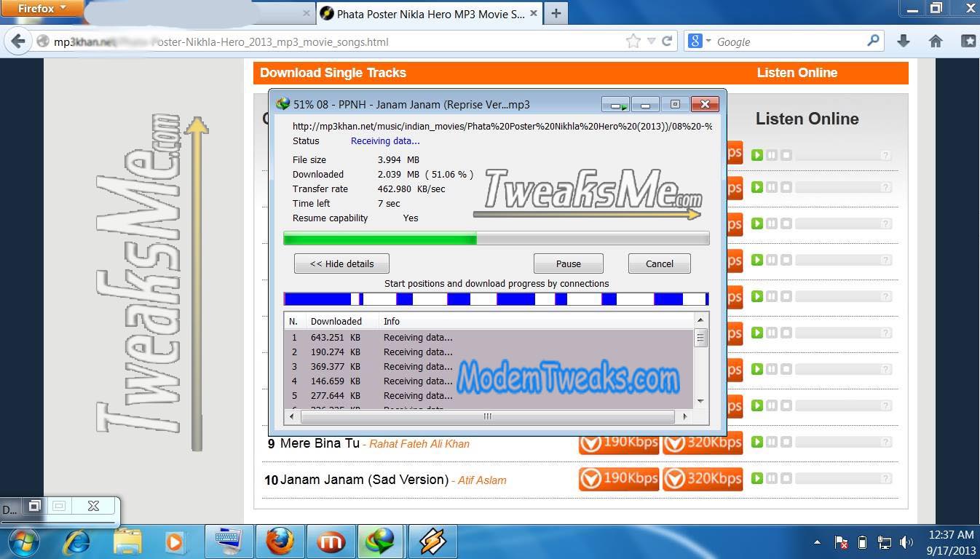Select connection row 4 with 146.659 KB
980x559 pixels.
click(x=489, y=381)
